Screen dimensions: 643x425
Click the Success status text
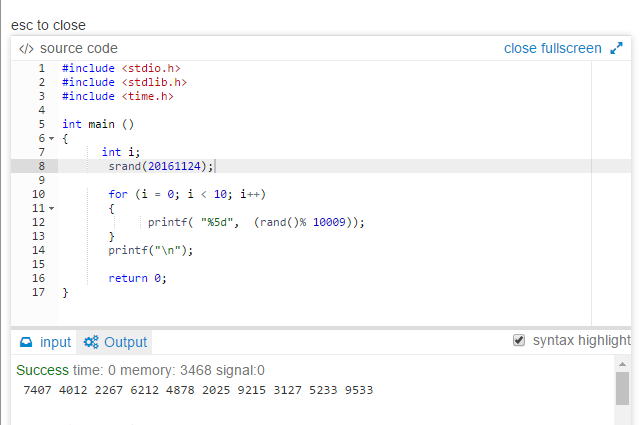tap(42, 370)
